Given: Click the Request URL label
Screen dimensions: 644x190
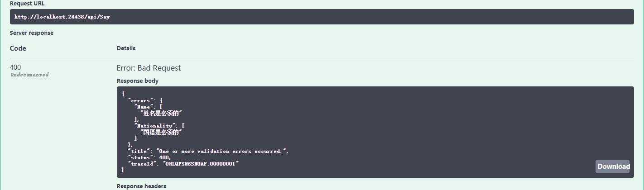Looking at the screenshot, I should tap(27, 3).
